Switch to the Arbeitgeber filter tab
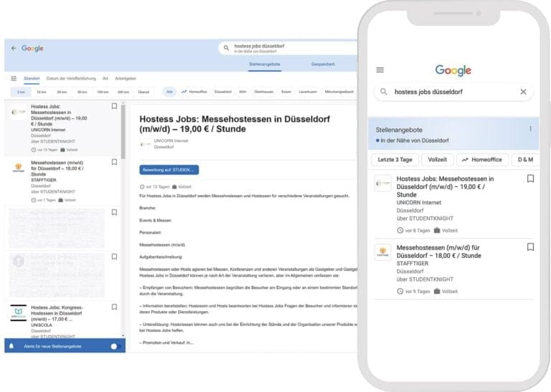 [x=126, y=78]
